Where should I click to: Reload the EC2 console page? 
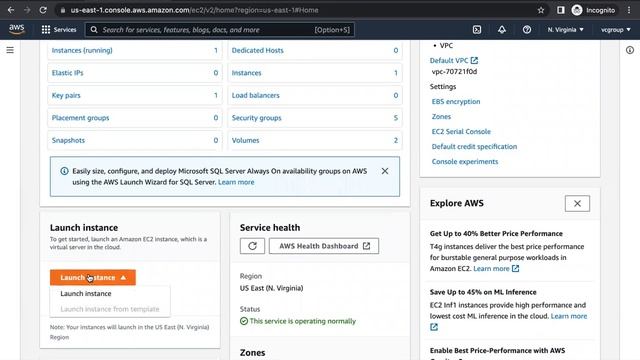coord(43,10)
